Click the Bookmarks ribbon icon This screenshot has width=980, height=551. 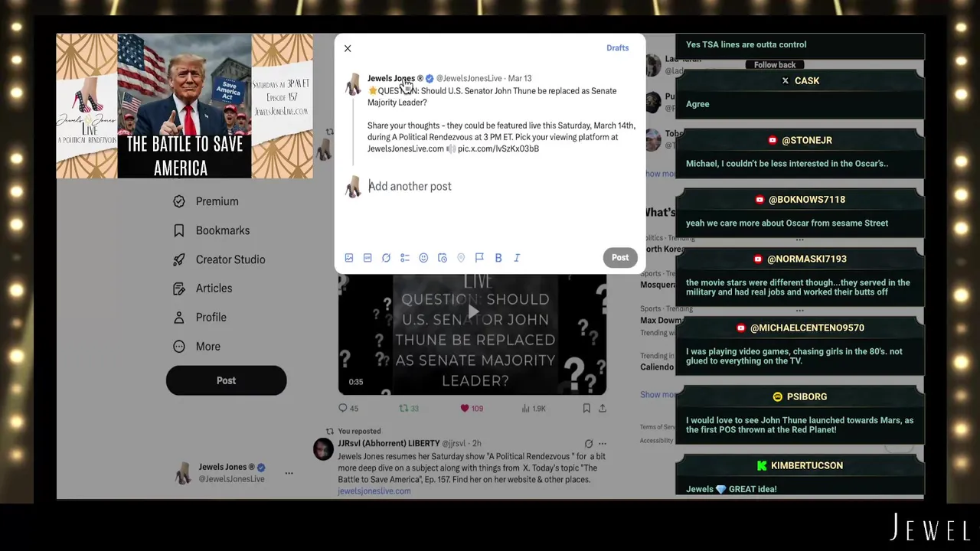pyautogui.click(x=179, y=230)
